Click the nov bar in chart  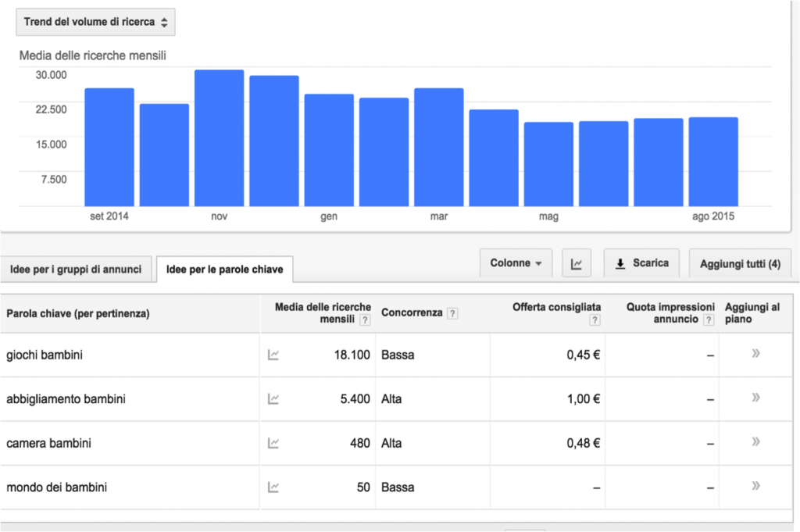tap(220, 138)
